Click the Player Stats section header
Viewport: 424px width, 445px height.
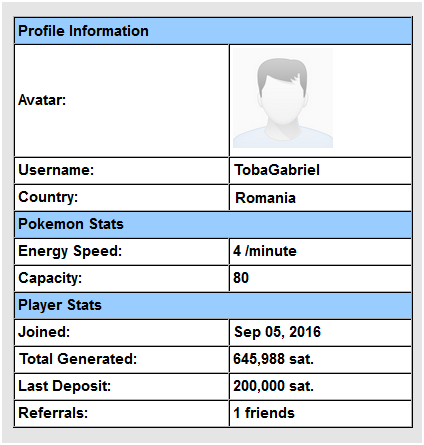pyautogui.click(x=213, y=305)
